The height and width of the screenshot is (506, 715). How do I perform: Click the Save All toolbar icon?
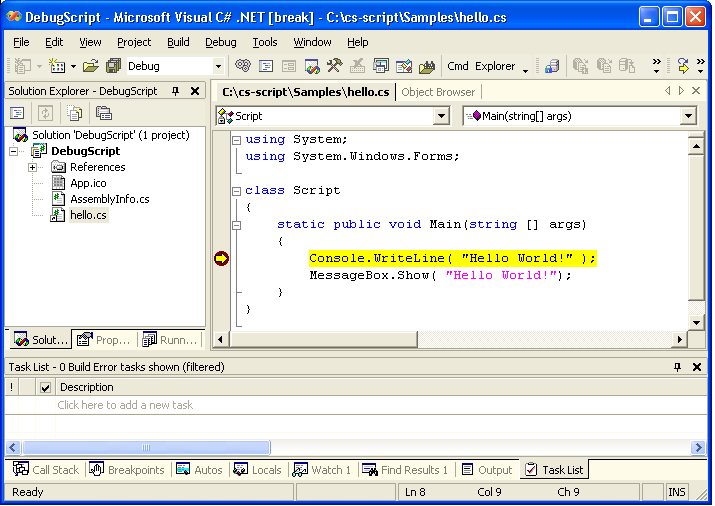[x=113, y=66]
